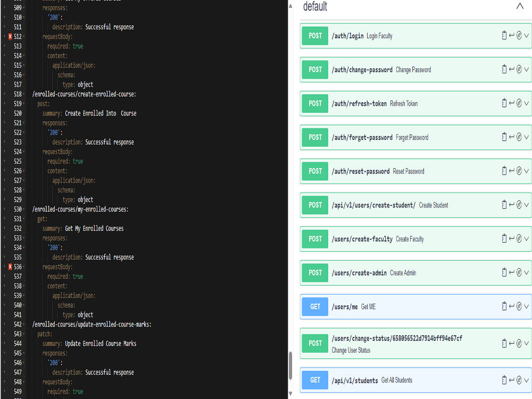The width and height of the screenshot is (532, 399).
Task: Fold the code block at line 530
Action: click(x=24, y=209)
